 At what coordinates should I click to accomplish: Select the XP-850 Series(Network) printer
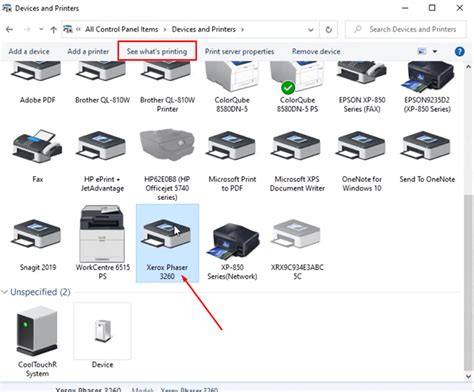(x=232, y=241)
